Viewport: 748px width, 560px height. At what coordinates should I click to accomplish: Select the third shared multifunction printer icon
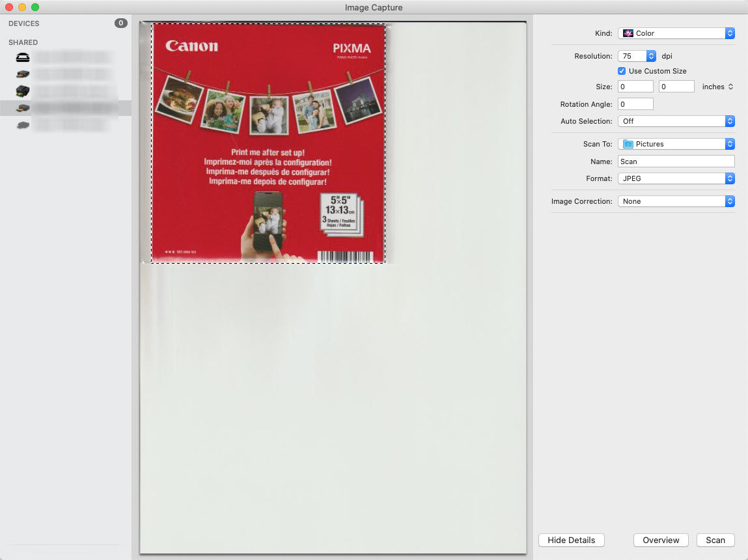click(22, 91)
